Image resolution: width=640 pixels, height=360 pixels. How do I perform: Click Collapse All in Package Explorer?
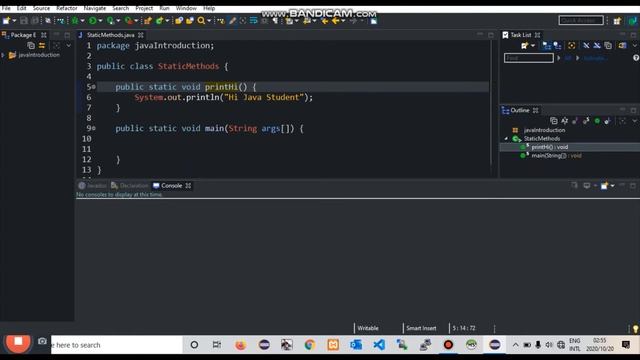pyautogui.click(x=31, y=45)
